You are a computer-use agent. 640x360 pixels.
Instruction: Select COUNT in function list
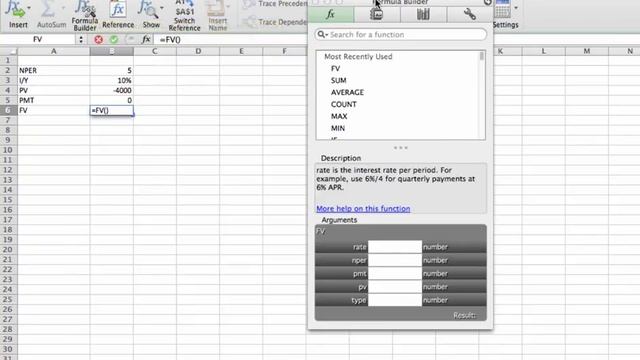(x=344, y=104)
